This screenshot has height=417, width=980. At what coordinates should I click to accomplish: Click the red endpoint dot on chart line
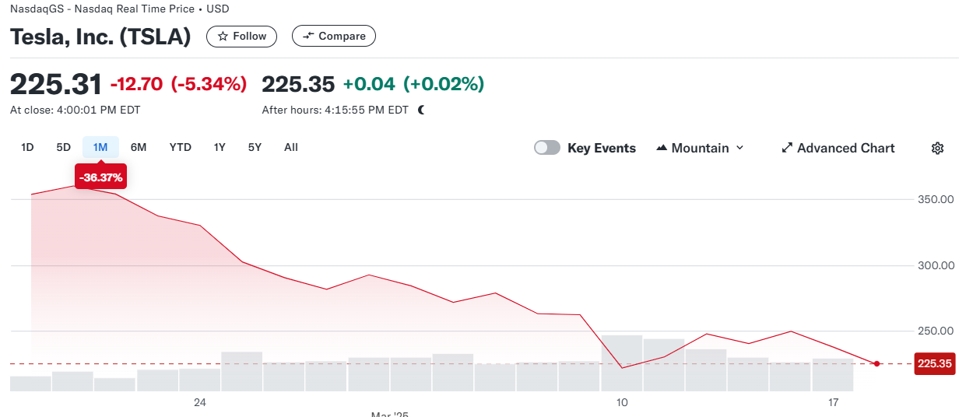pos(877,363)
